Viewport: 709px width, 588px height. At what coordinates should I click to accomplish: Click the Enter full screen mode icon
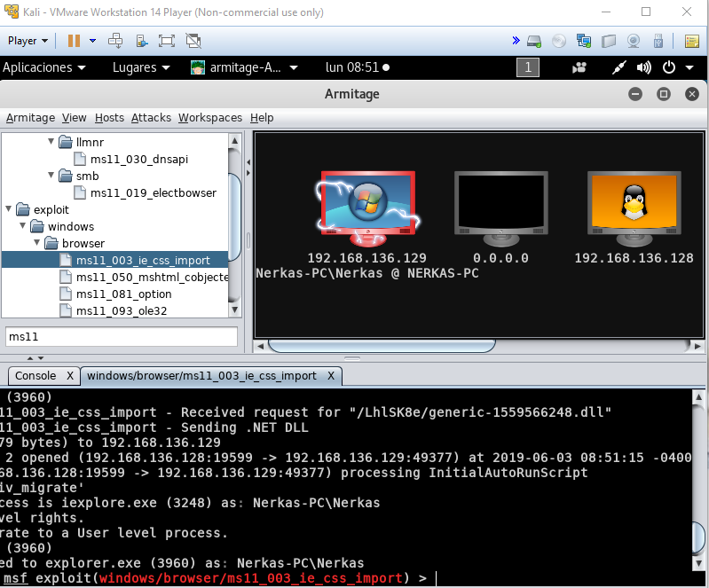(167, 41)
